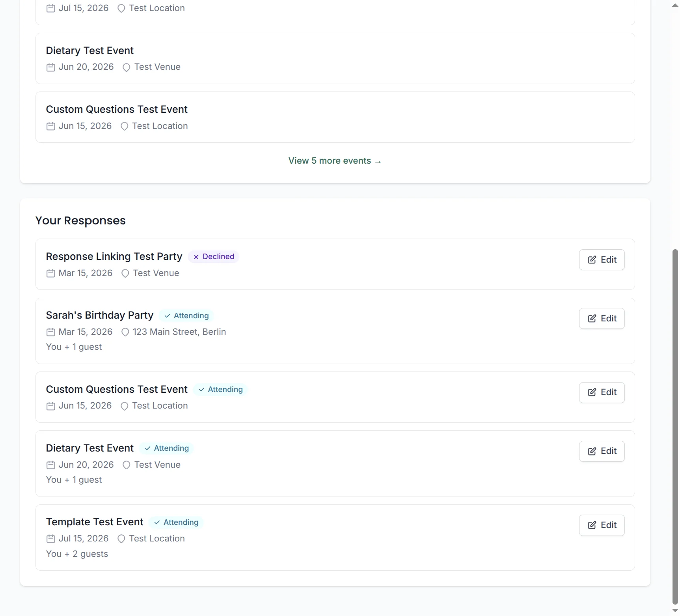Click the calendar icon beside Jun 20, 2026
This screenshot has width=680, height=616.
pyautogui.click(x=50, y=67)
